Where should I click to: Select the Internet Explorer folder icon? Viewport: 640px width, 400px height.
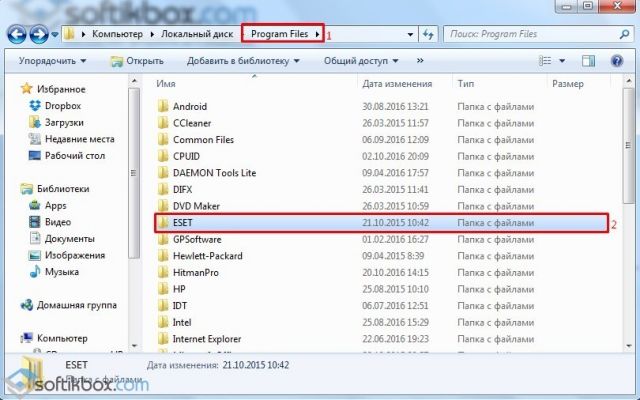click(x=163, y=339)
